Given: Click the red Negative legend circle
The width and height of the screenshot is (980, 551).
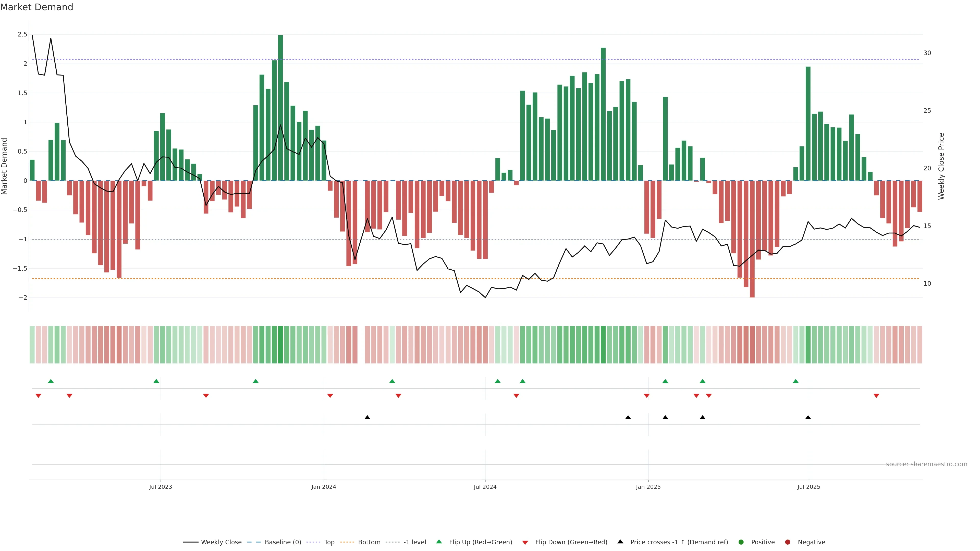Looking at the screenshot, I should [788, 542].
